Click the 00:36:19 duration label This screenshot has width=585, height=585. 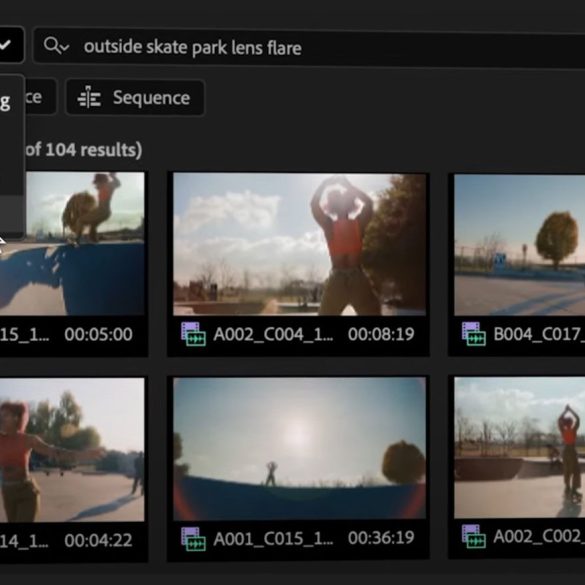point(381,538)
